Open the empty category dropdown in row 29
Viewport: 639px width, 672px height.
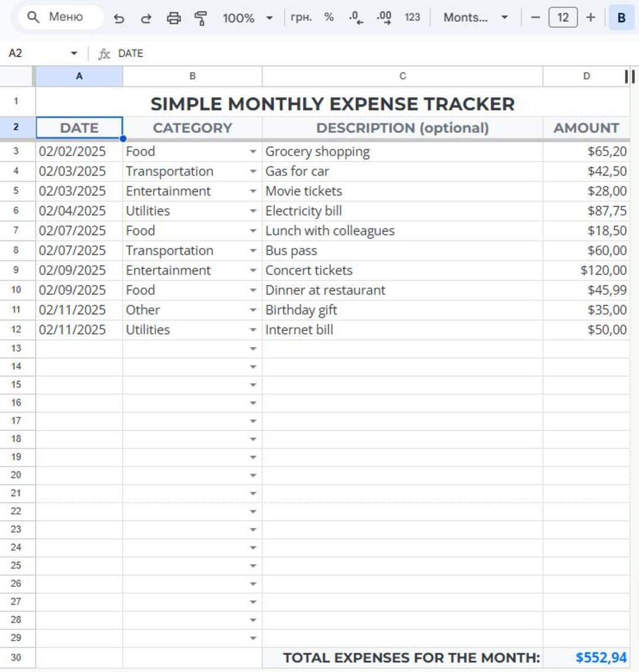[x=253, y=638]
